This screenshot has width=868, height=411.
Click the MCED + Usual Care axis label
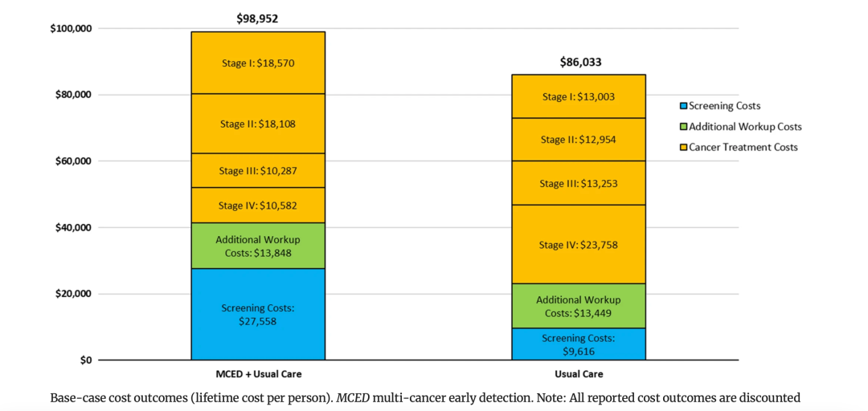[x=259, y=374]
